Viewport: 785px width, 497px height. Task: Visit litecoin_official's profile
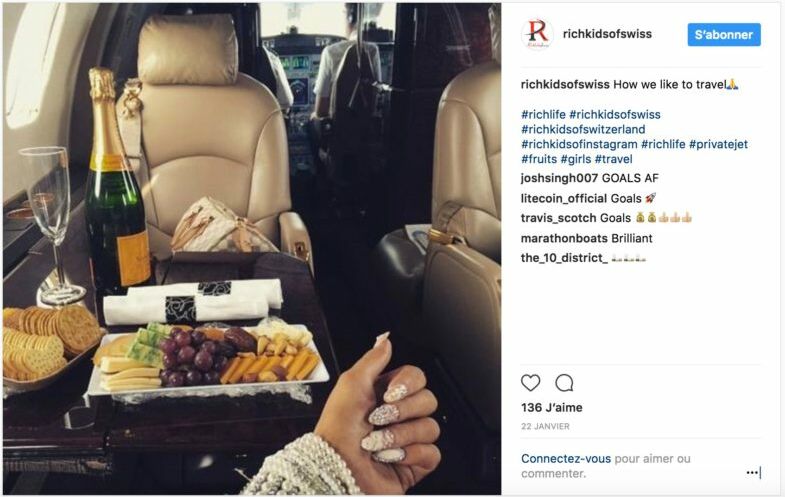(563, 198)
